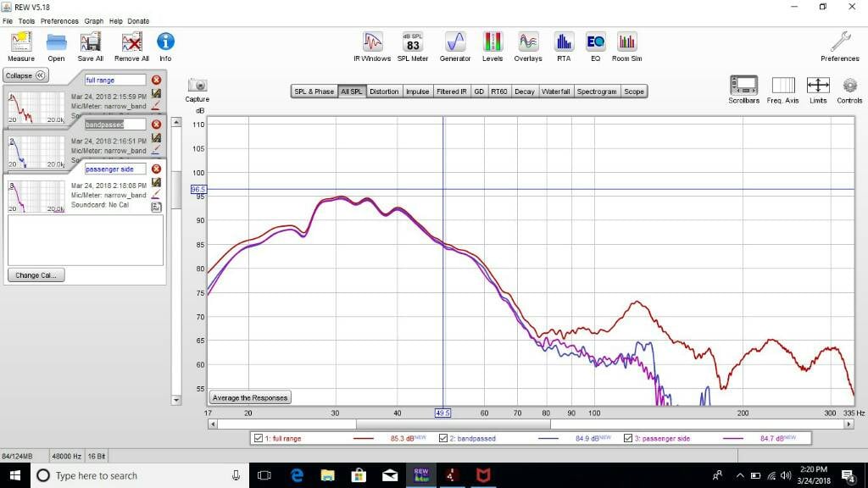Click the "Average the Responses" button
The width and height of the screenshot is (868, 488).
coord(249,396)
